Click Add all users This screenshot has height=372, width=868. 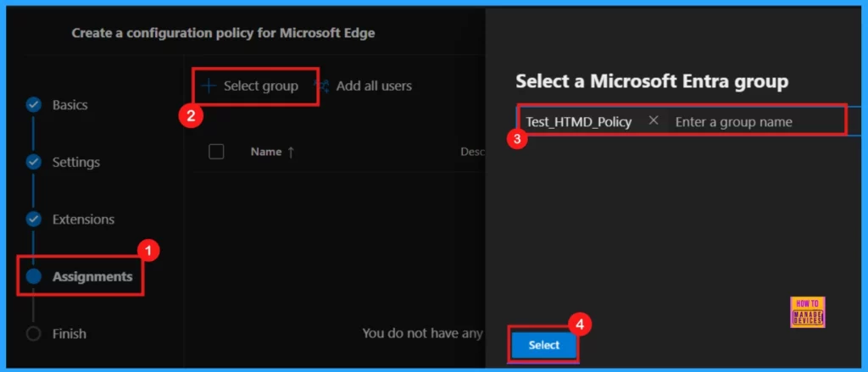click(x=374, y=86)
